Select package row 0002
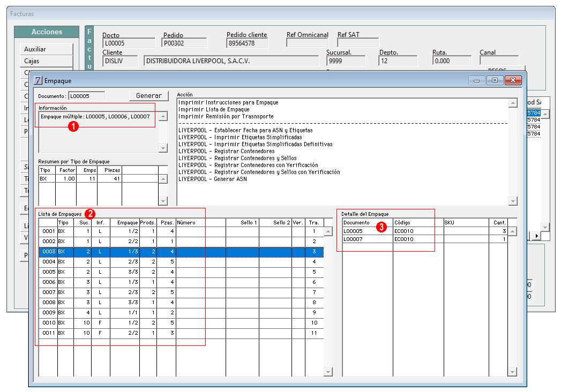Viewport: 561px width, 392px height. [x=181, y=242]
